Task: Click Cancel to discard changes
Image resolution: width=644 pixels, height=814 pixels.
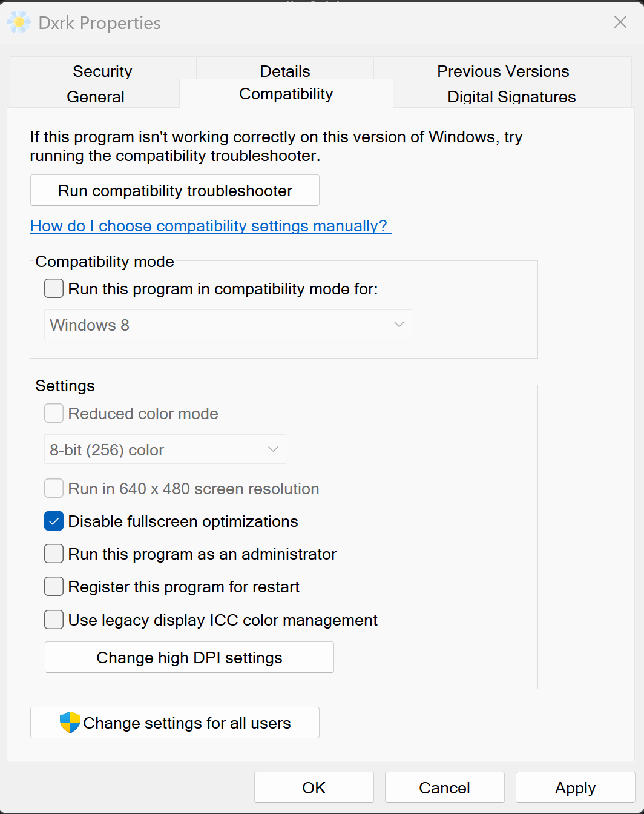Action: coord(444,787)
